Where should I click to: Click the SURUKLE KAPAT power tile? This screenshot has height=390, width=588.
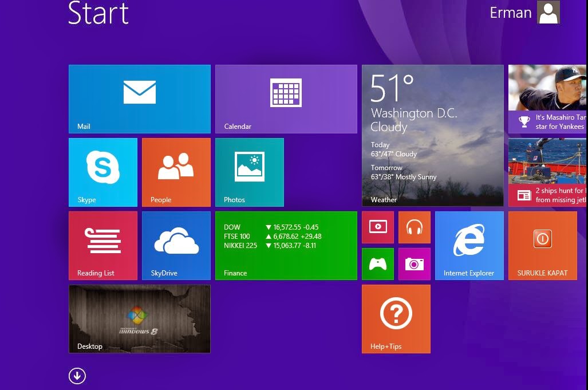click(543, 246)
